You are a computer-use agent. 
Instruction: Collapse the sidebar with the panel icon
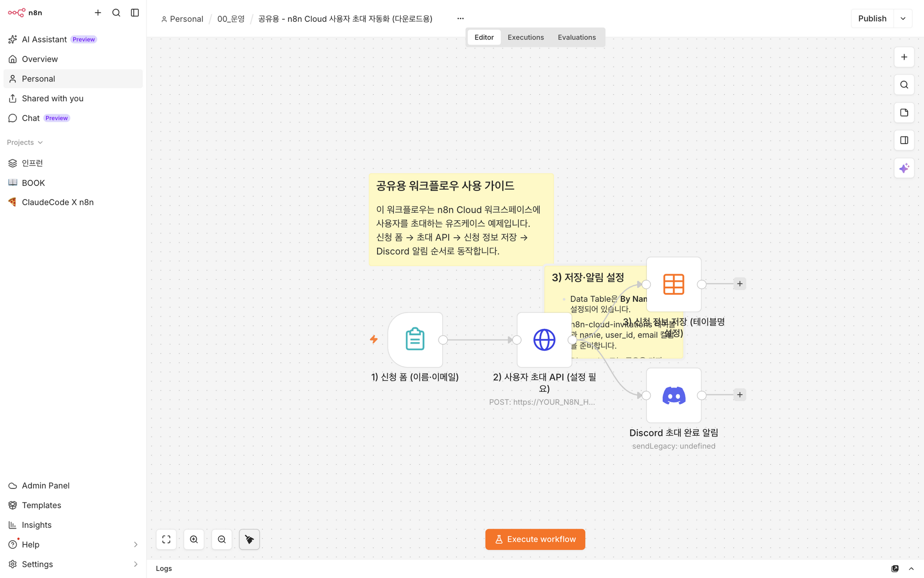coord(135,13)
